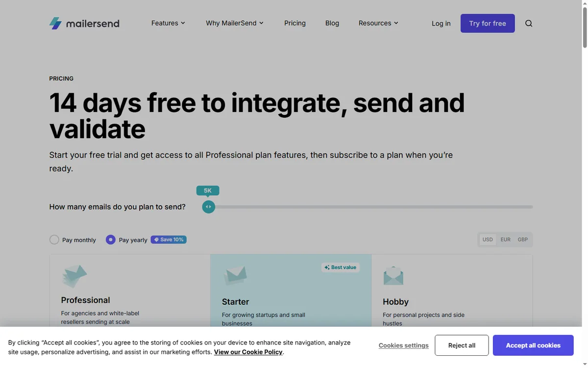
Task: Click 'How many emails do you plan to send?'
Action: 118,207
